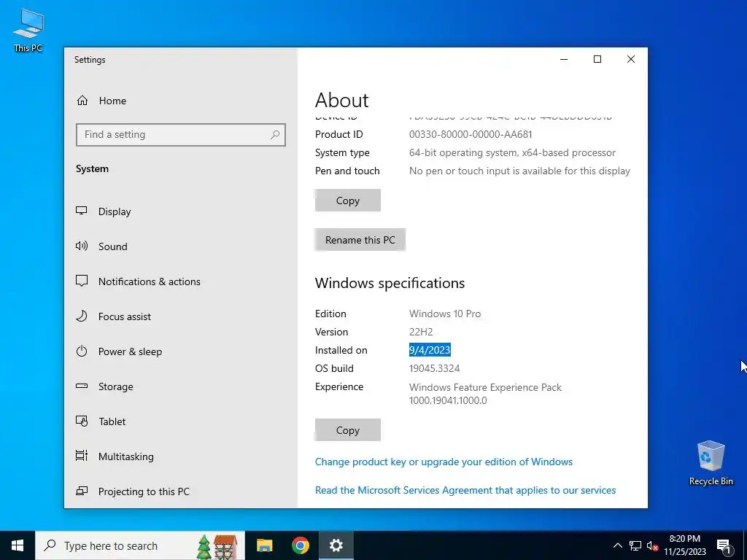The image size is (747, 560).
Task: Open the Windows Start menu
Action: tap(18, 545)
